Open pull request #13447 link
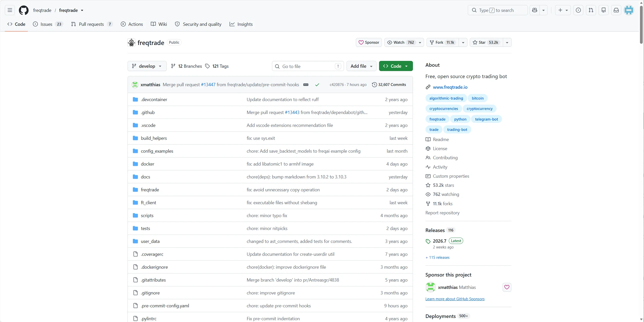Viewport: 644px width, 322px height. pyautogui.click(x=208, y=85)
